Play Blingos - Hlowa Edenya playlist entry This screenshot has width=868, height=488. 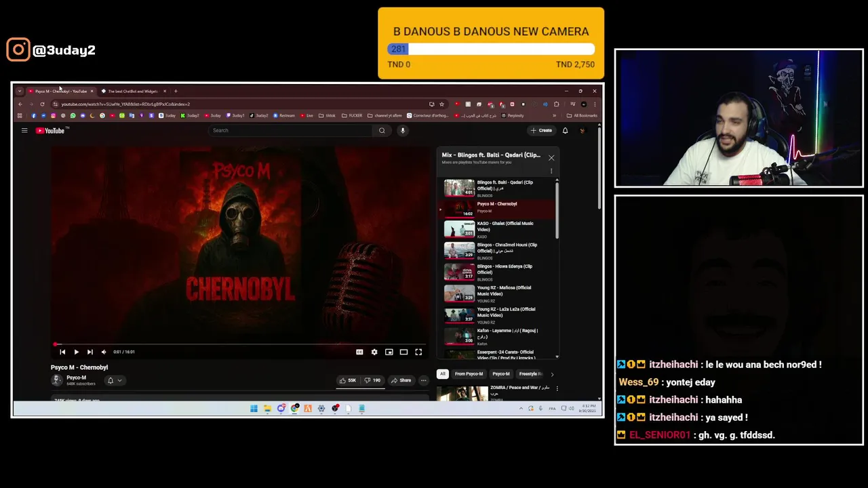[x=498, y=272]
